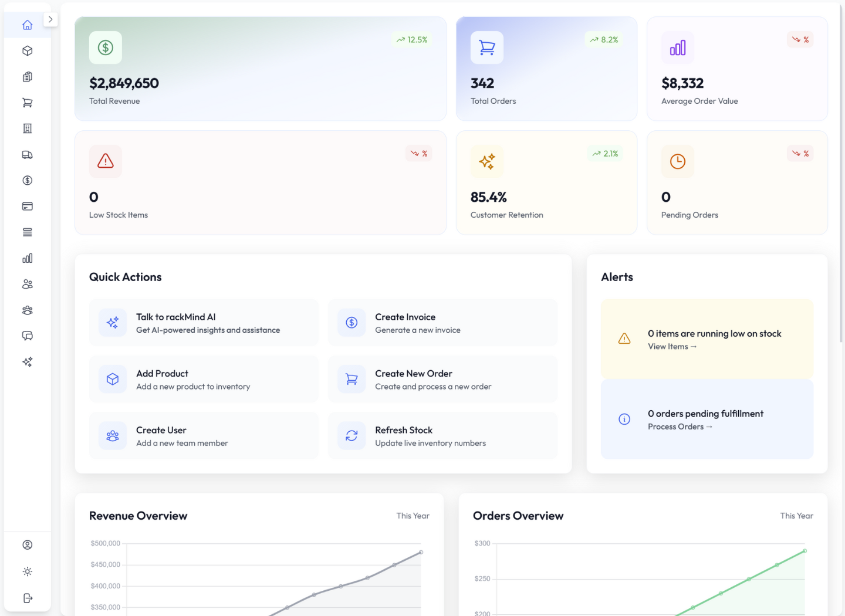Click the Low Stock Items warning icon
This screenshot has width=845, height=616.
click(x=106, y=161)
